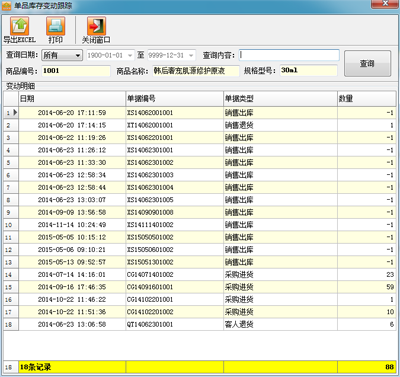
Task: Click the app icon in title bar
Action: (x=6, y=6)
